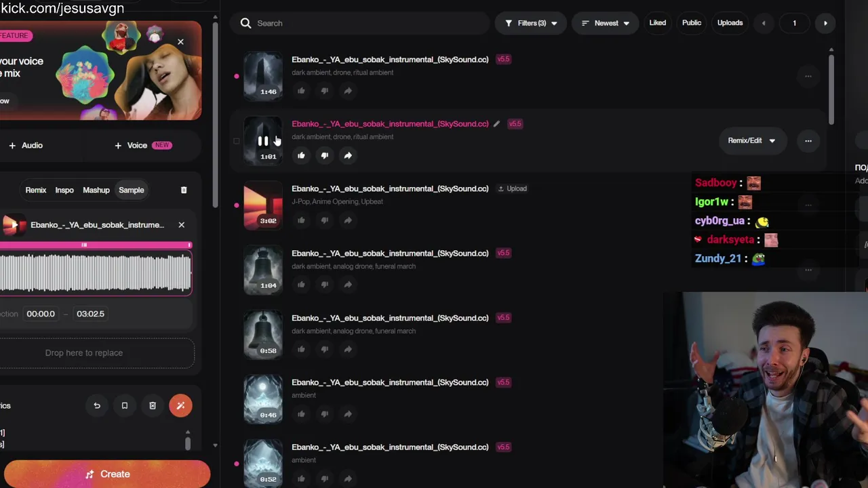Dismiss the voice mix feature banner
This screenshot has height=488, width=868.
click(180, 42)
